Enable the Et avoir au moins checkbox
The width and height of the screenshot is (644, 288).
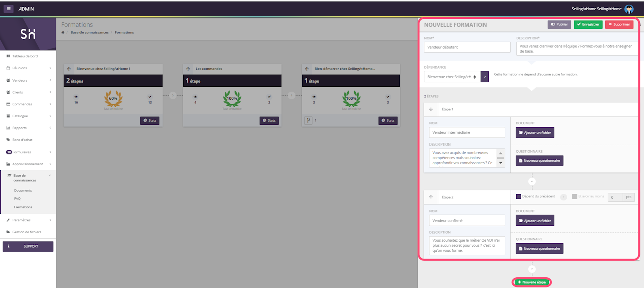coord(574,196)
